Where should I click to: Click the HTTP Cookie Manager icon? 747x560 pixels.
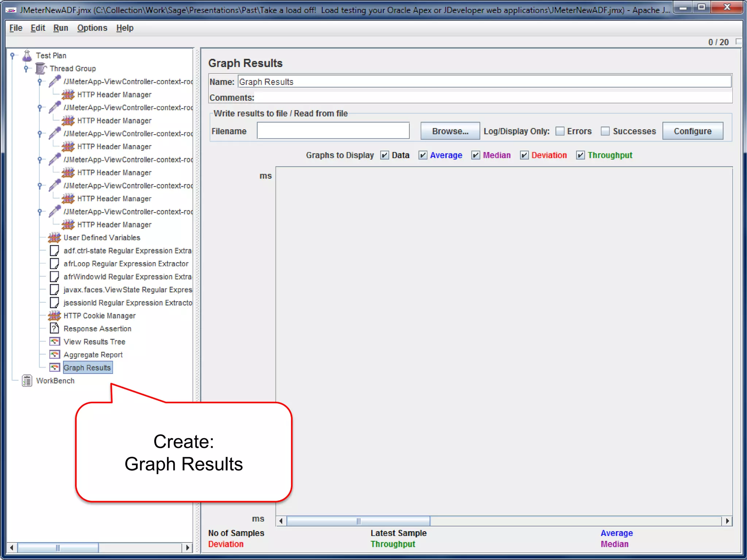[54, 316]
